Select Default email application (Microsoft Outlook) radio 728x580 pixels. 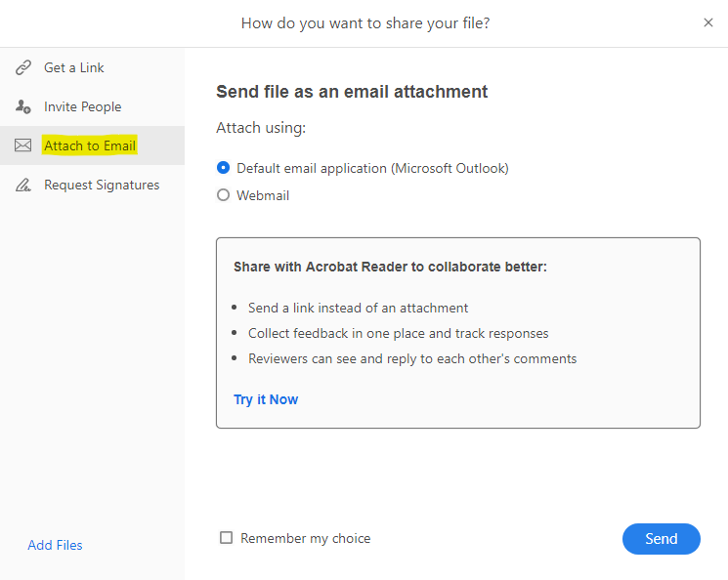click(224, 168)
